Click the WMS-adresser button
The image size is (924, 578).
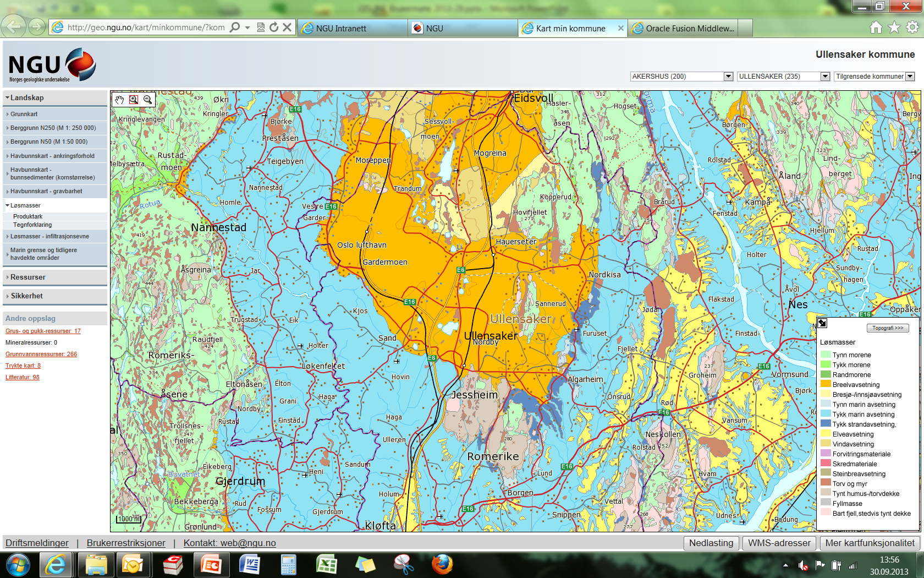click(779, 543)
